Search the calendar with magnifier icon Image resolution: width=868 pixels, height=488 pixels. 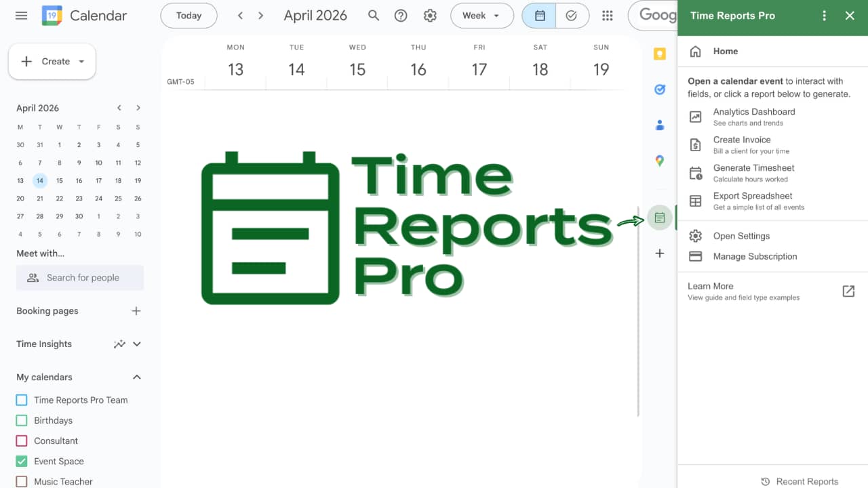click(374, 16)
